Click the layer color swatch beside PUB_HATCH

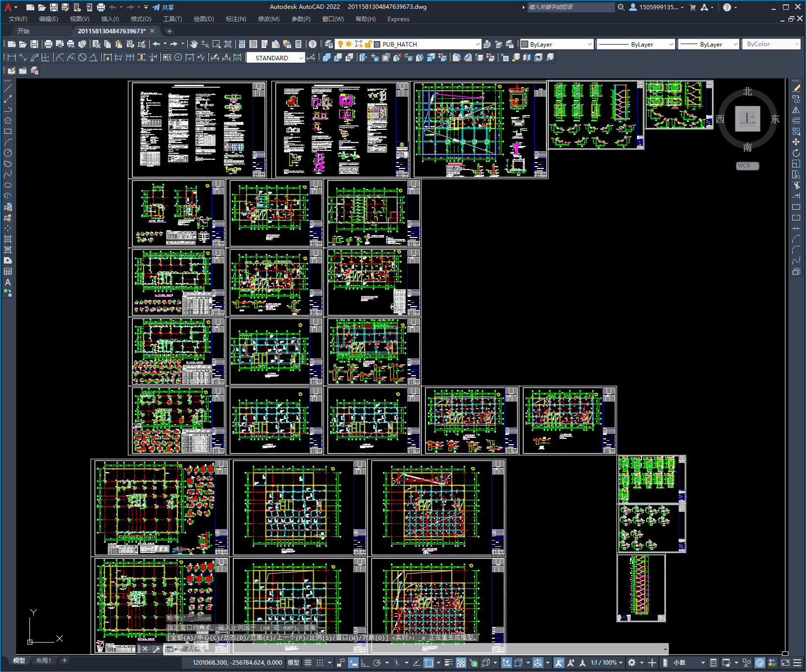[377, 44]
